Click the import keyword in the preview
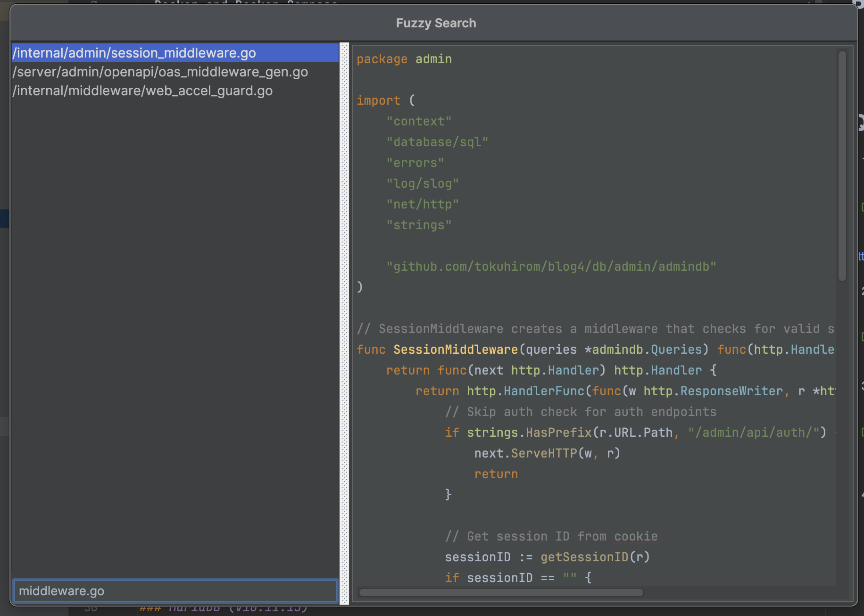Image resolution: width=864 pixels, height=616 pixels. click(378, 100)
